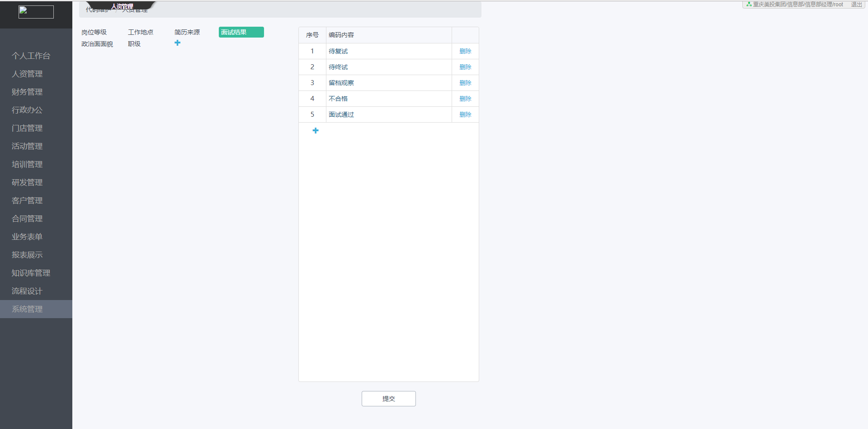Go to 个人工作台 in the sidebar
This screenshot has width=868, height=429.
tap(31, 56)
